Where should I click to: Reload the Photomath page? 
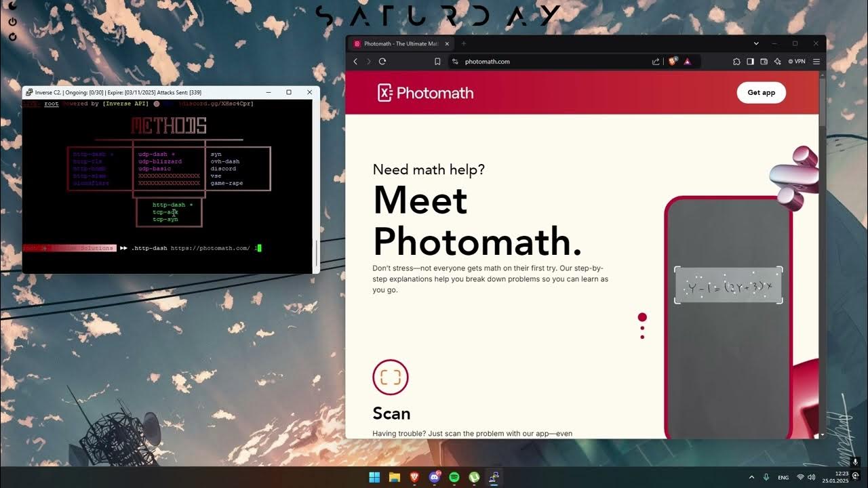pyautogui.click(x=382, y=62)
